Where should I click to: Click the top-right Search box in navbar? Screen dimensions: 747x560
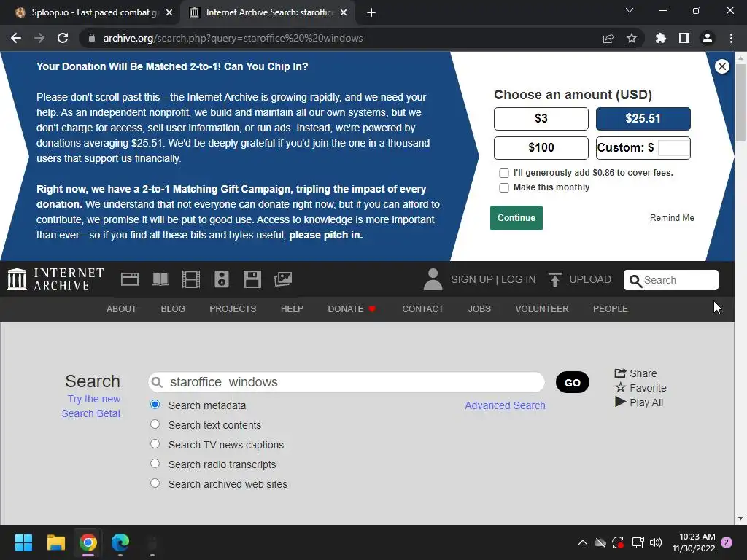671,280
